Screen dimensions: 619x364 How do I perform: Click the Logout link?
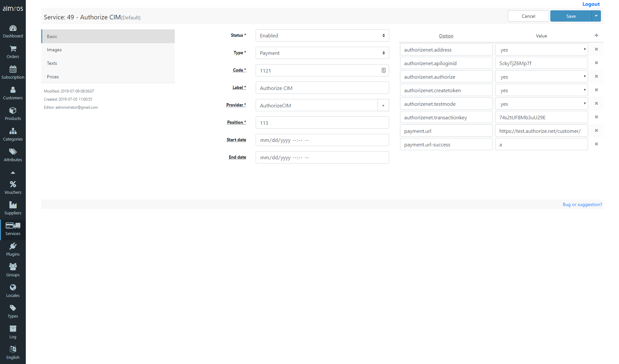[591, 4]
